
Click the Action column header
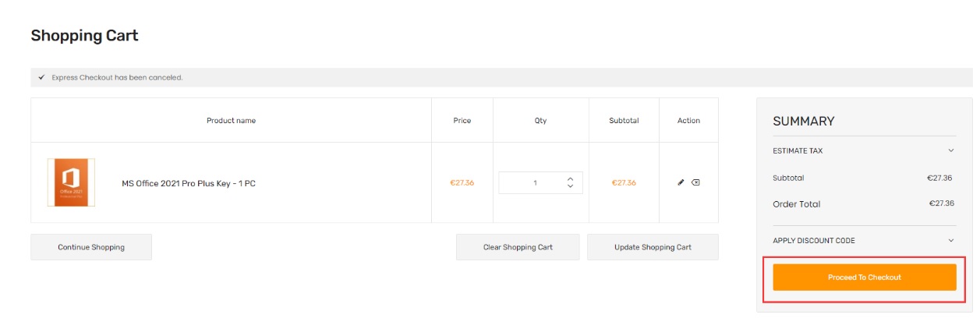688,121
